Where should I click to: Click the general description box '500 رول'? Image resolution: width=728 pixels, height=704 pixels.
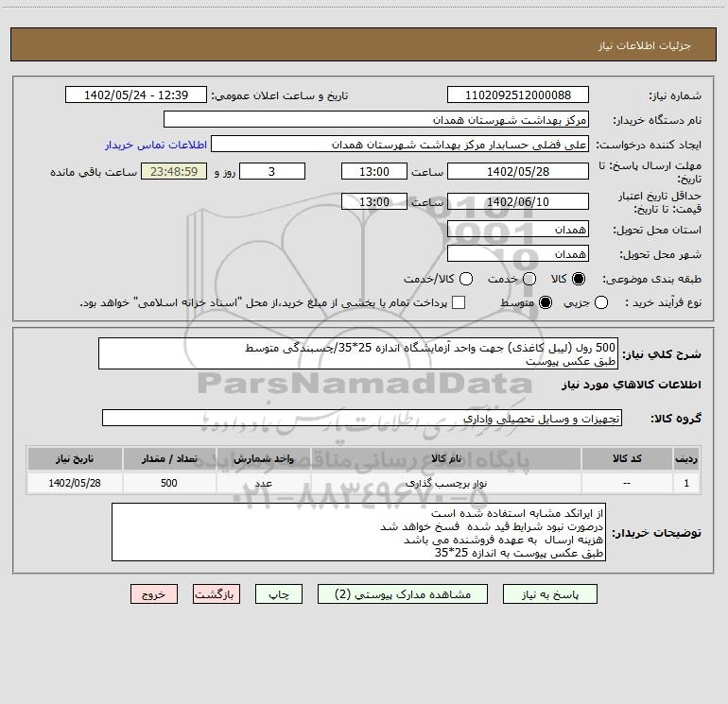point(358,353)
